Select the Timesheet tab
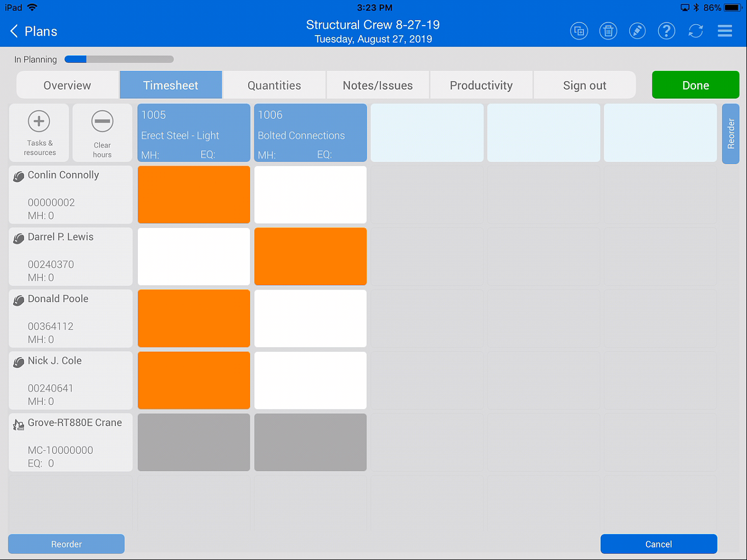 click(171, 85)
